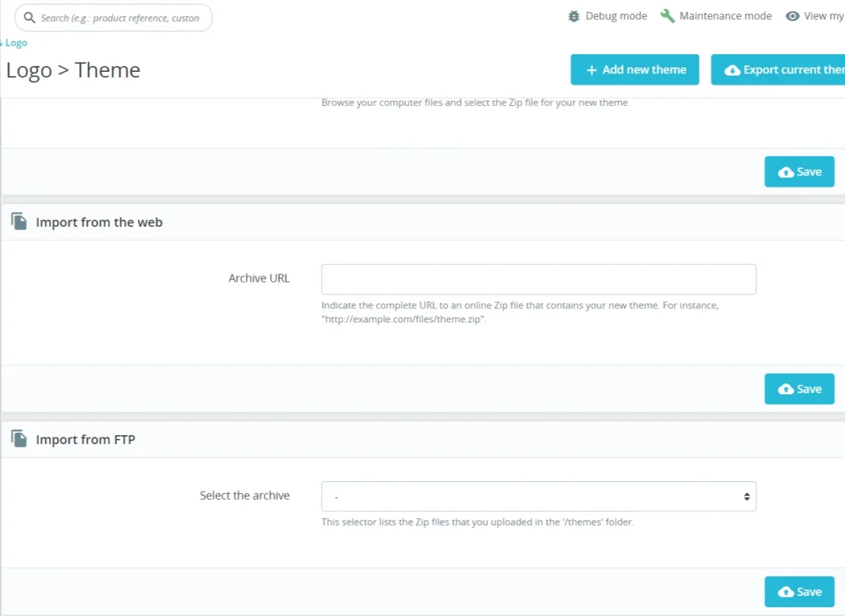Click the Import from the web panel icon
The image size is (845, 616).
coord(19,222)
